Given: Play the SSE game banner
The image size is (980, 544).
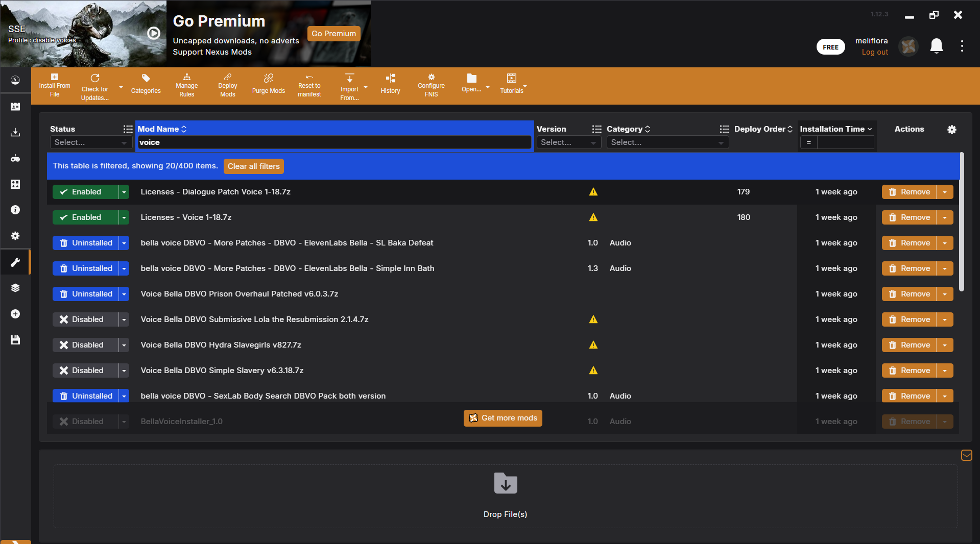Looking at the screenshot, I should (x=154, y=33).
